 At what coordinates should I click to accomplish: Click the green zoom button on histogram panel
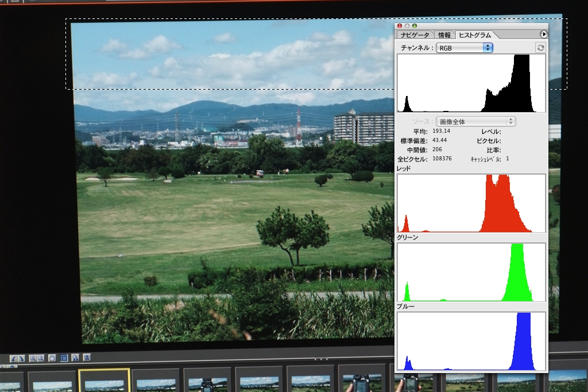413,26
